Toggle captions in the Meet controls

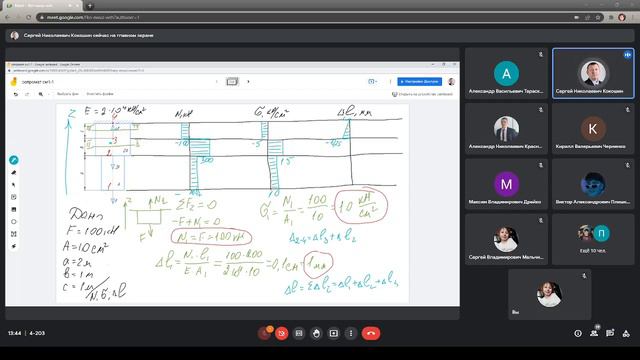coord(299,333)
